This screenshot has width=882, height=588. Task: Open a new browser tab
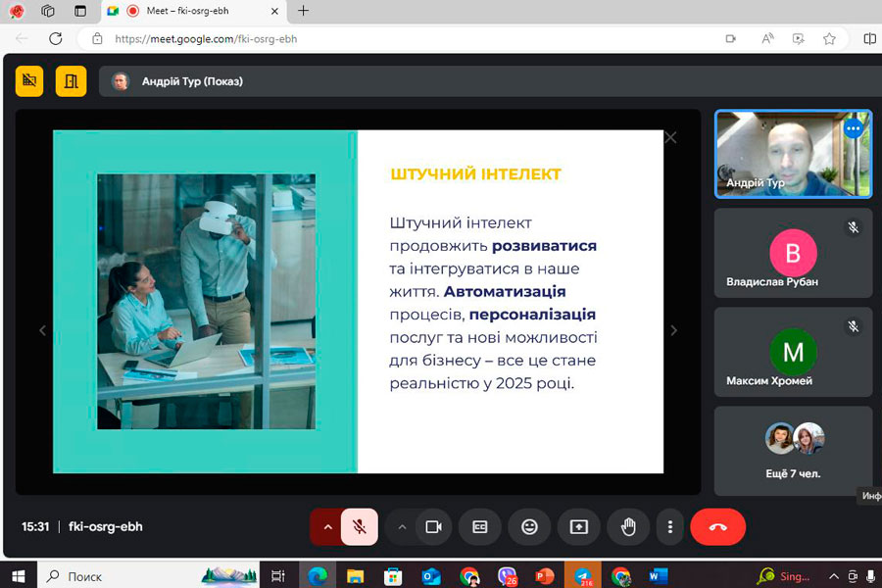click(x=303, y=11)
